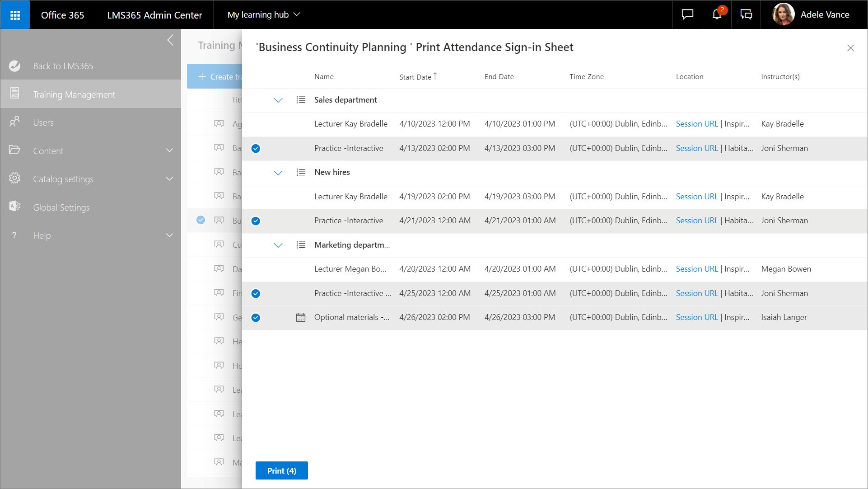Screen dimensions: 868x489
Task: Go to Users in the sidebar
Action: coord(43,122)
